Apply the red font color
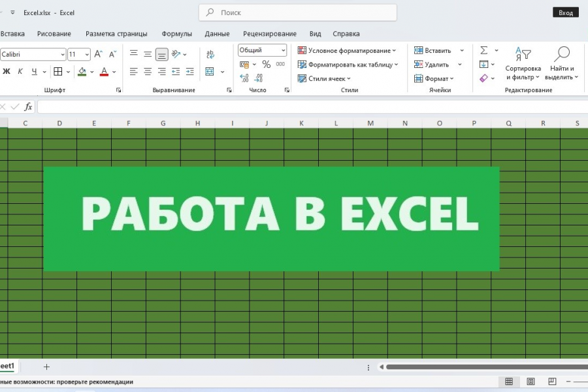The width and height of the screenshot is (588, 392). click(x=105, y=71)
